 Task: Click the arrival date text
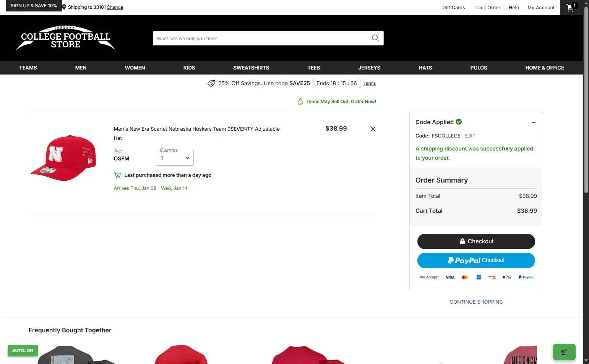[x=151, y=188]
